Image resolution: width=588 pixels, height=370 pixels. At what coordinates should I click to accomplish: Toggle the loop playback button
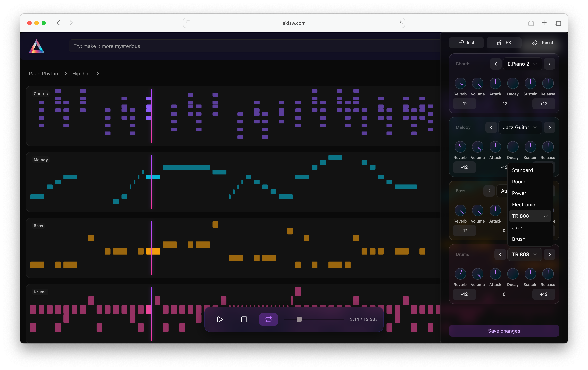[x=268, y=319]
